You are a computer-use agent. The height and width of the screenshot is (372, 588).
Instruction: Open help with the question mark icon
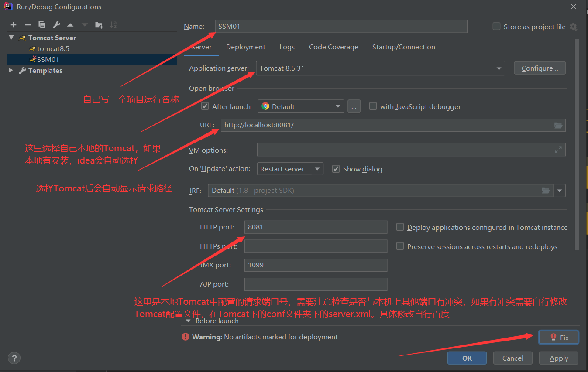[x=14, y=358]
